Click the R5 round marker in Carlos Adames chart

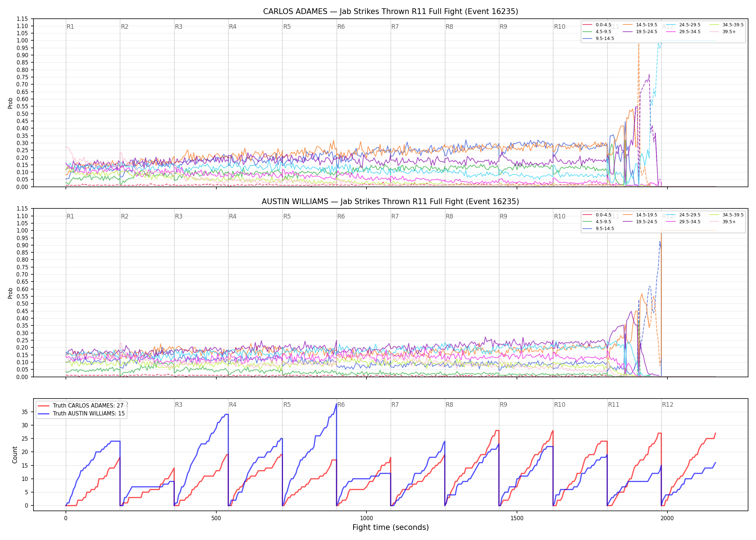(287, 27)
